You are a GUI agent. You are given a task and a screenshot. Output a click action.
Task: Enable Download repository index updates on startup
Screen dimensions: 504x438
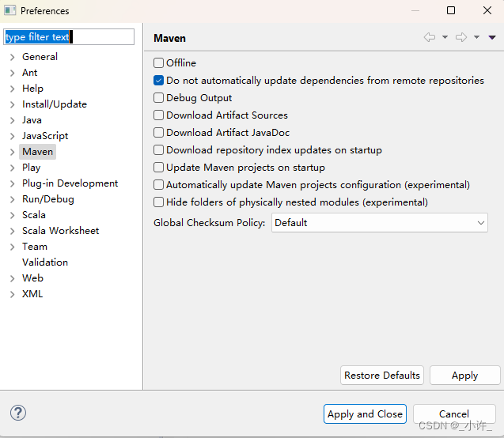pos(158,149)
